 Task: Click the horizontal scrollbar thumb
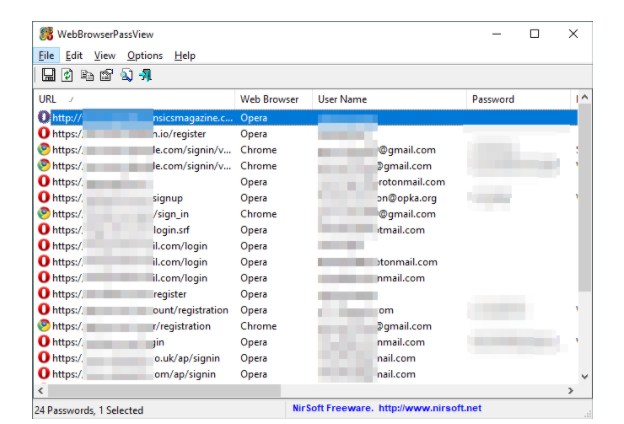(164, 391)
